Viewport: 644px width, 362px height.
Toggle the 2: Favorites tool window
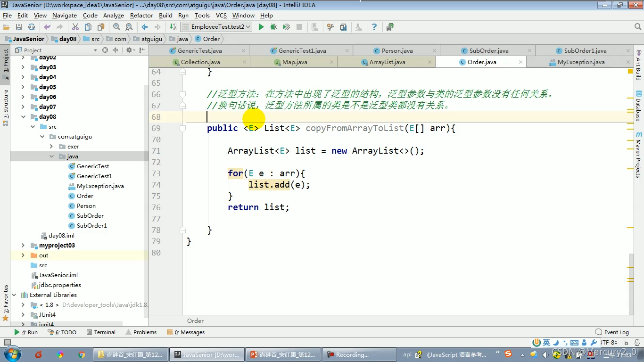(x=5, y=303)
